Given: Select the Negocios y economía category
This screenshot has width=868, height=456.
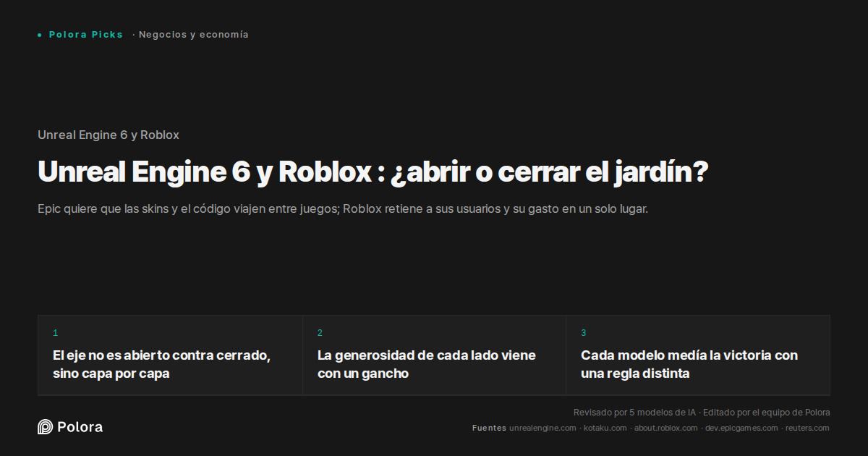Looking at the screenshot, I should click(x=193, y=35).
